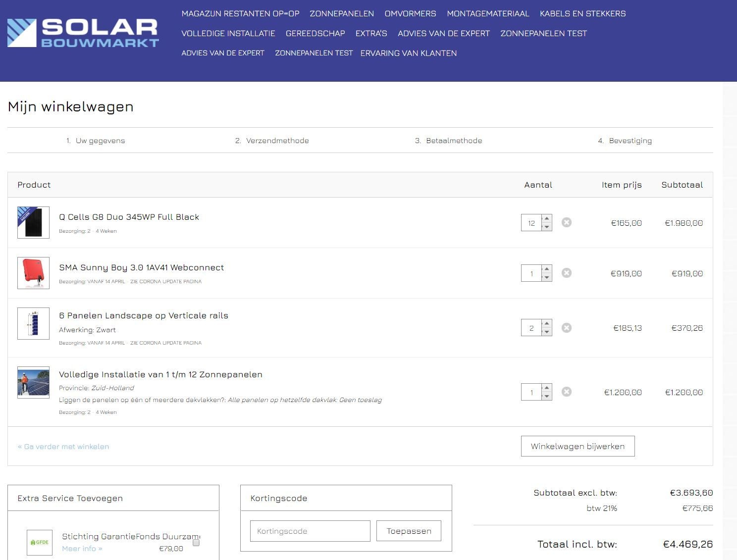Edit quantity field for Q Cells panels
Screen dimensions: 737x560
[531, 223]
